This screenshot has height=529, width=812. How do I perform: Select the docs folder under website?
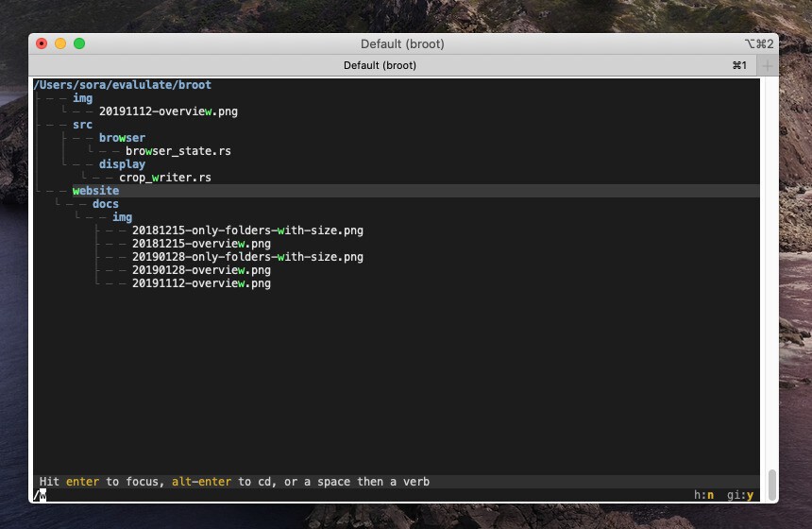pyautogui.click(x=105, y=204)
